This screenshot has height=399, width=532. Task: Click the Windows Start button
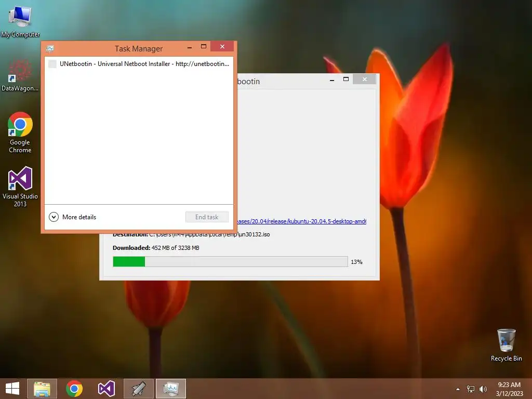click(x=12, y=389)
